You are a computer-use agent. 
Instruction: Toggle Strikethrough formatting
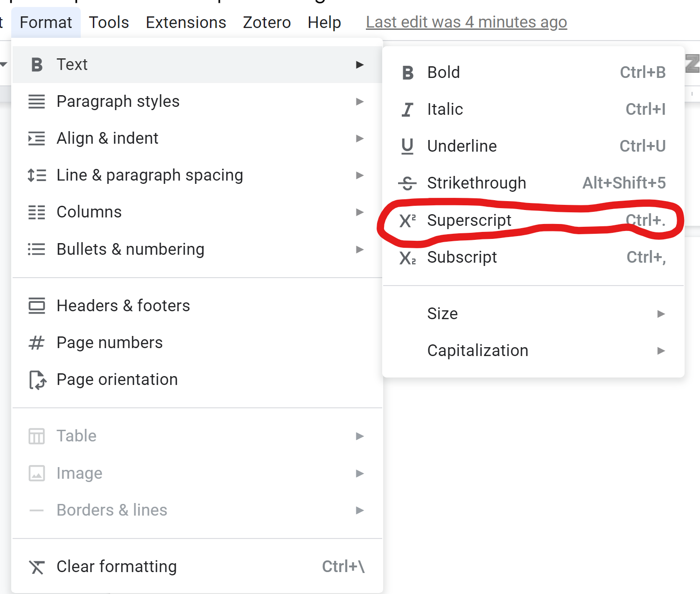(476, 183)
